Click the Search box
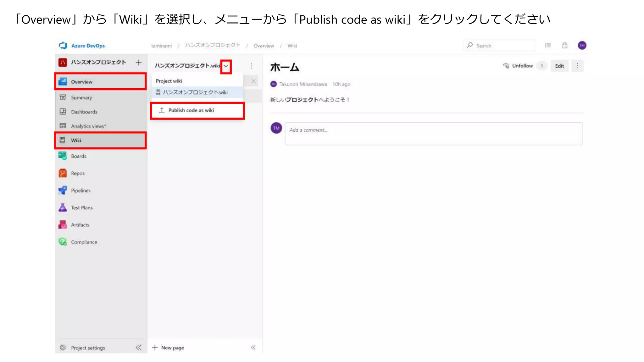This screenshot has width=644, height=362. 499,46
